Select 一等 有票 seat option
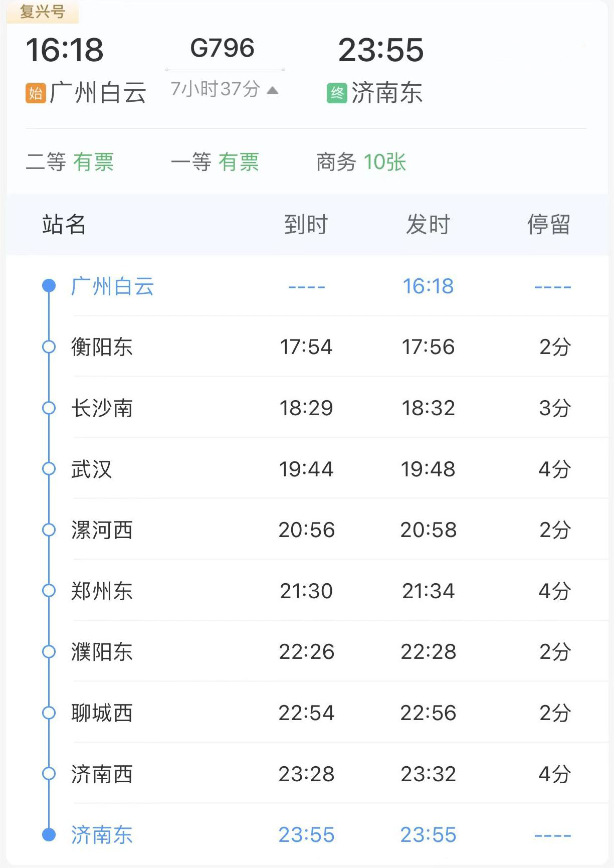 (215, 162)
